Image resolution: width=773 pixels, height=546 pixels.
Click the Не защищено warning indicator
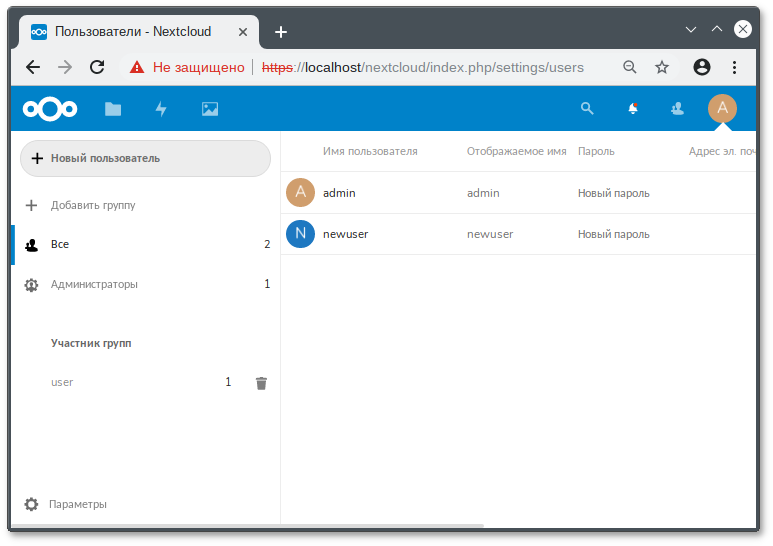click(187, 67)
